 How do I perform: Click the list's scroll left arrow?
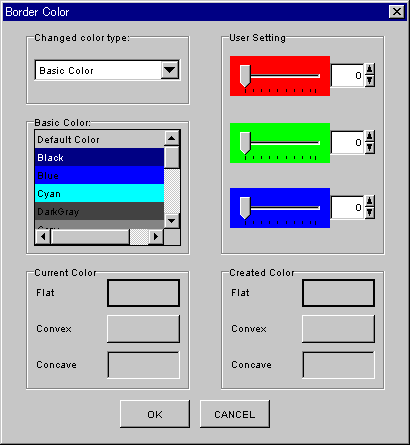coord(43,237)
